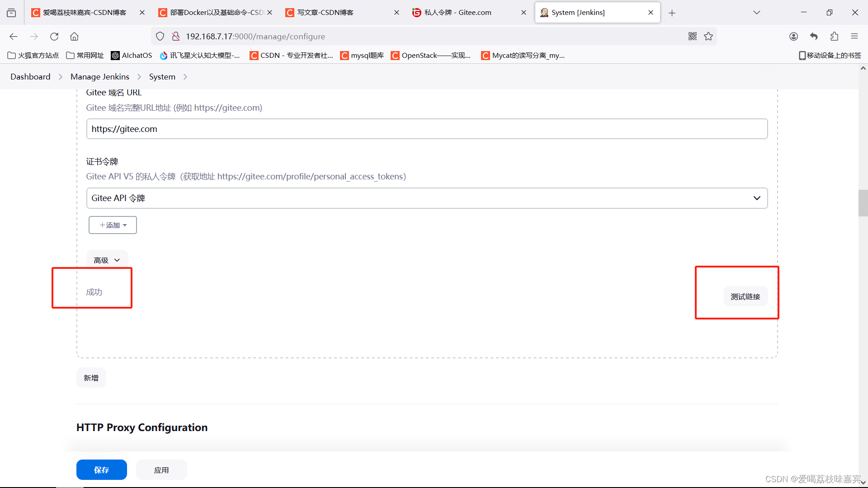Screen dimensions: 868x488
Task: Close the 爱喝荔枝味嘉宾-CSDN博客 tab
Action: [142, 13]
